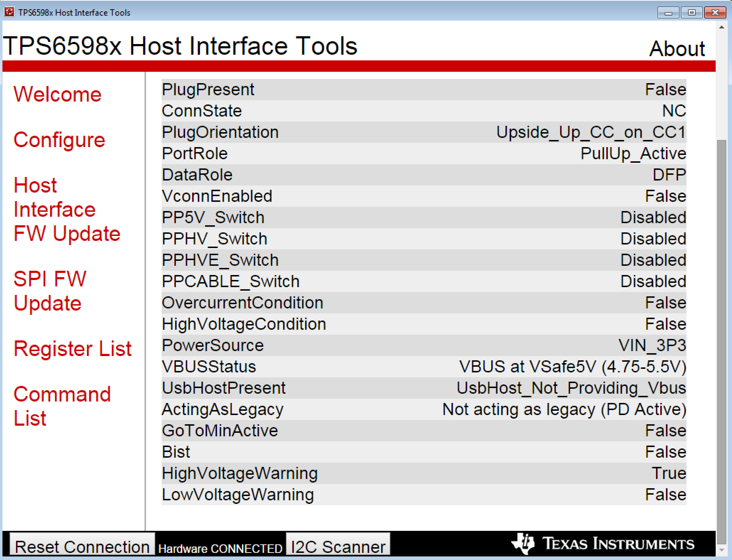Click the app icon in title bar
This screenshot has width=732, height=560.
9,12
